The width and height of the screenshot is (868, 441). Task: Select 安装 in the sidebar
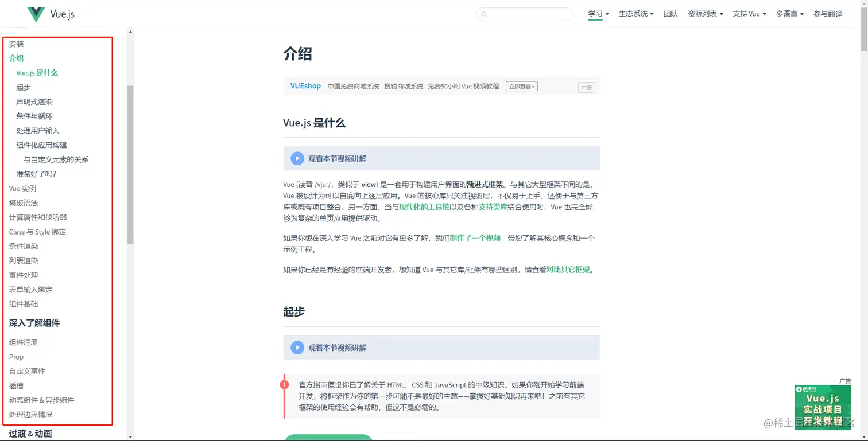click(x=17, y=44)
